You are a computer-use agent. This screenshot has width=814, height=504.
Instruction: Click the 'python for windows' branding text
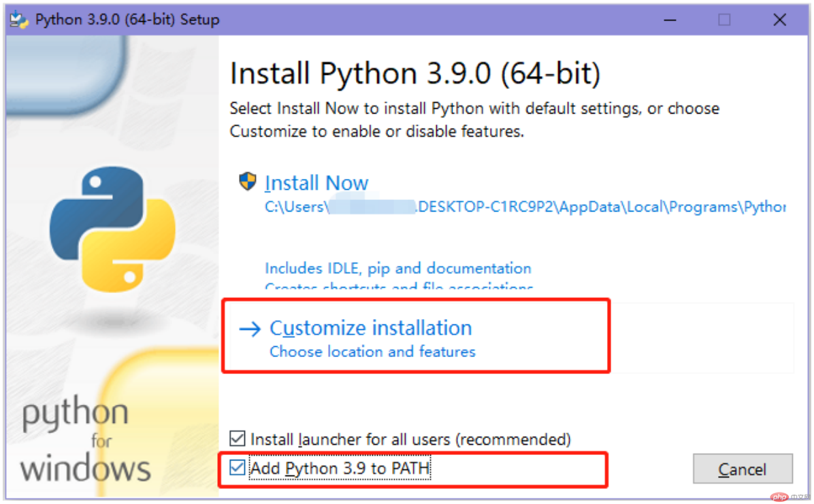pyautogui.click(x=85, y=439)
